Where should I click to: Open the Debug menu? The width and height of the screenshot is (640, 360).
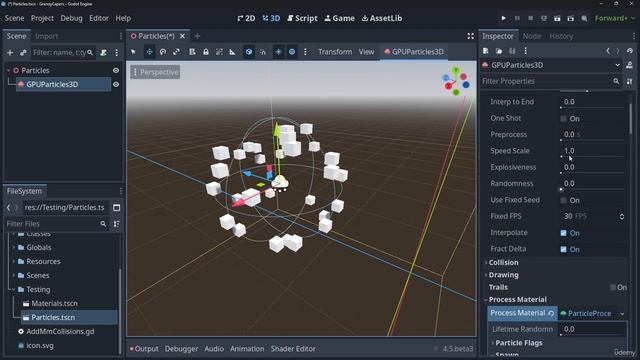coord(71,18)
